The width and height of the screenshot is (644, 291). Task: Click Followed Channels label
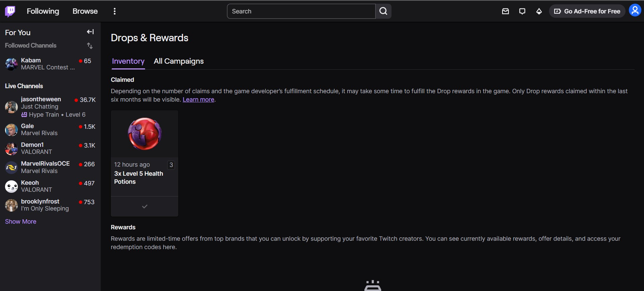pos(31,46)
